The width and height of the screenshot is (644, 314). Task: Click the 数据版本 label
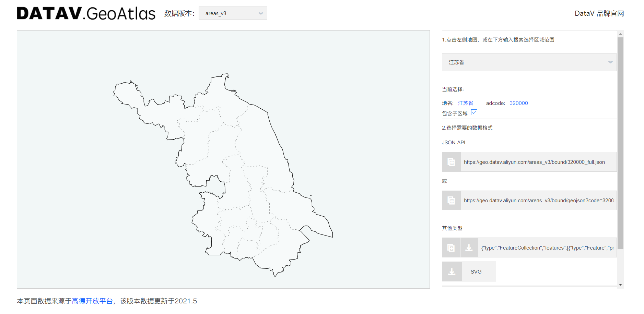coord(179,13)
